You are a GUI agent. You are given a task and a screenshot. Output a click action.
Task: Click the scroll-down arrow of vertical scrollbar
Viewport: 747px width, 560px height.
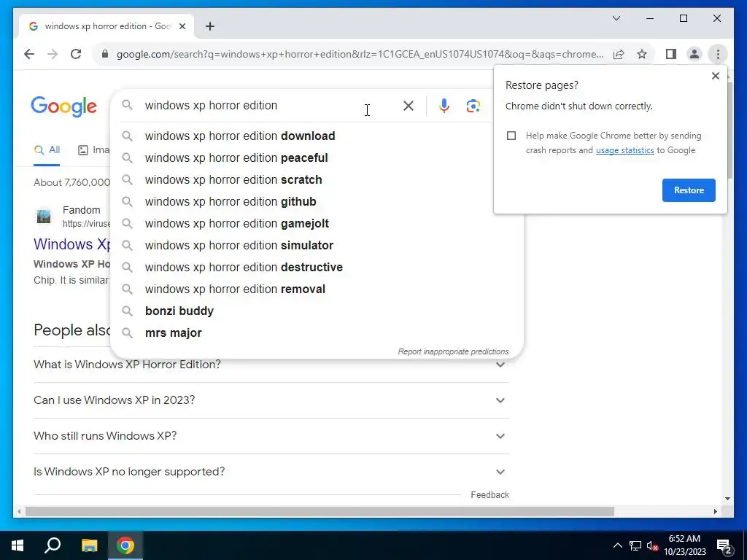727,499
